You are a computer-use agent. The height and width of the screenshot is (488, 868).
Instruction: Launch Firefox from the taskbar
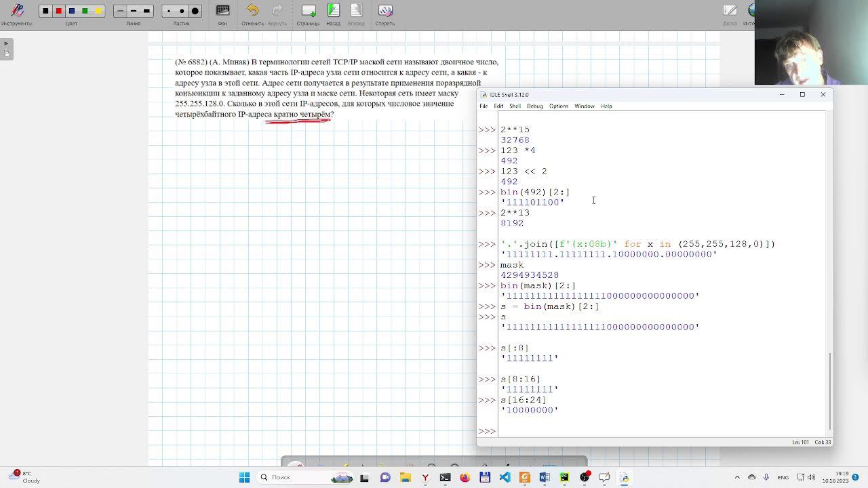click(x=465, y=477)
